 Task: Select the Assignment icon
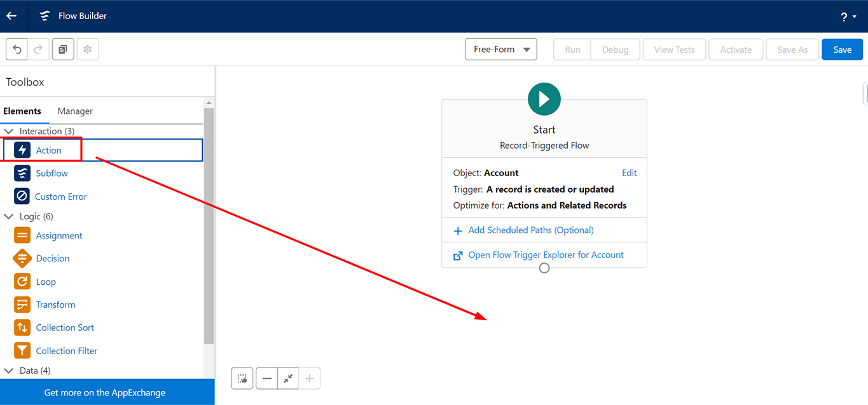pos(22,235)
